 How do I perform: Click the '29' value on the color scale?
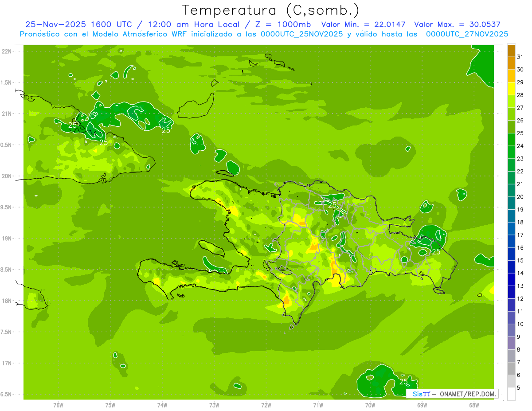click(520, 82)
